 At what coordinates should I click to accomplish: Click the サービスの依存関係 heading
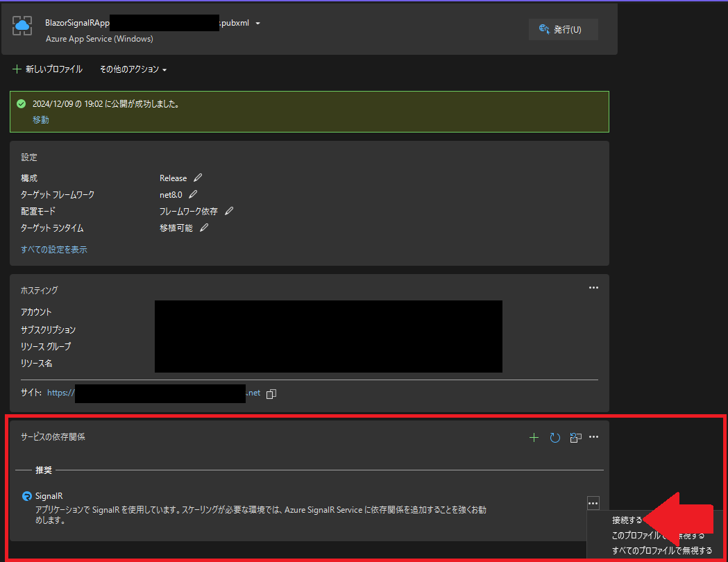click(53, 436)
